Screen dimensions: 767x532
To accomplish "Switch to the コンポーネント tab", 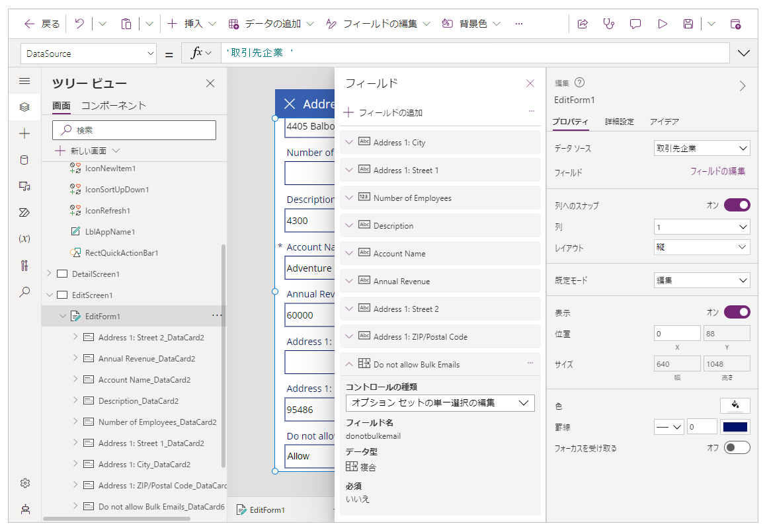I will pyautogui.click(x=114, y=106).
